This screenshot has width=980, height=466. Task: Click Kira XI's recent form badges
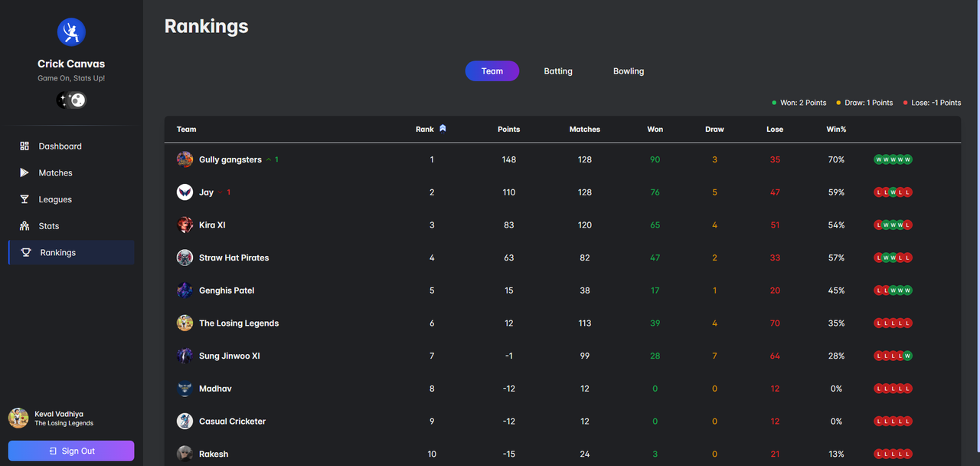pos(893,225)
